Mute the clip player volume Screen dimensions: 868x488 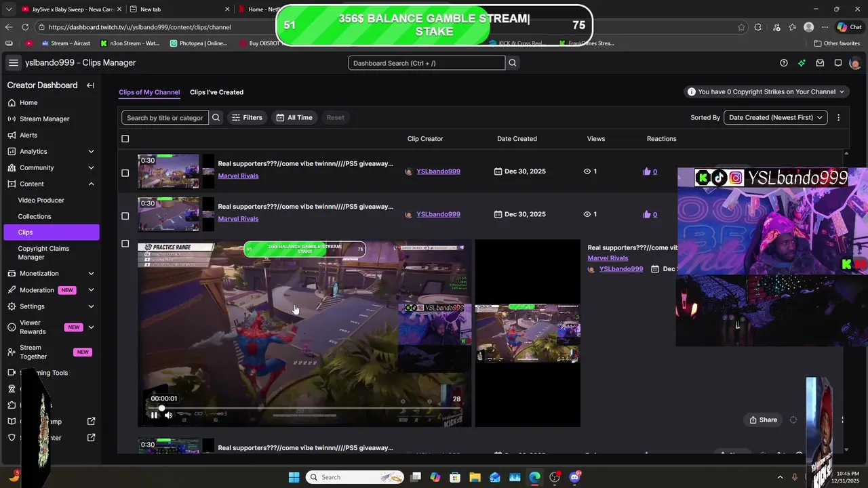click(169, 415)
